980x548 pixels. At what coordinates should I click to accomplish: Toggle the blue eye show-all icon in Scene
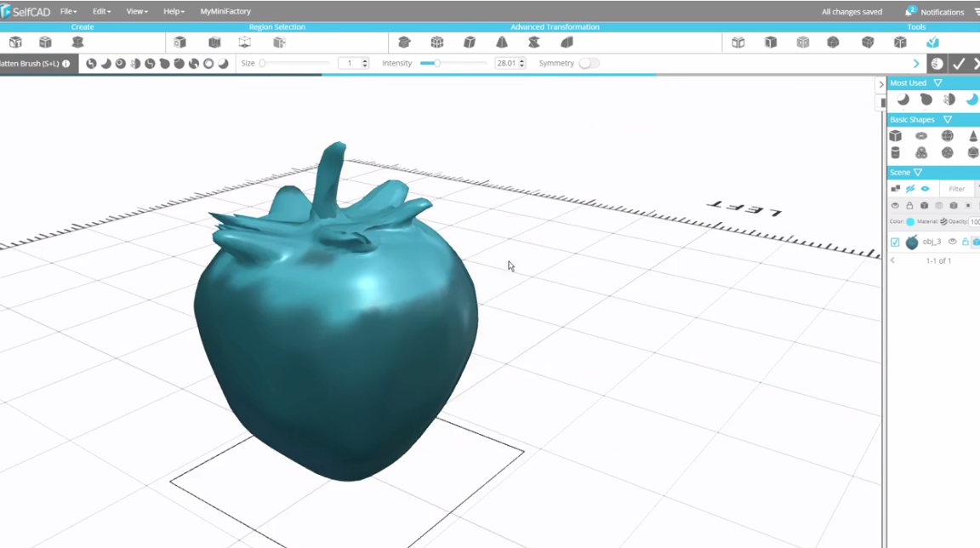coord(925,189)
